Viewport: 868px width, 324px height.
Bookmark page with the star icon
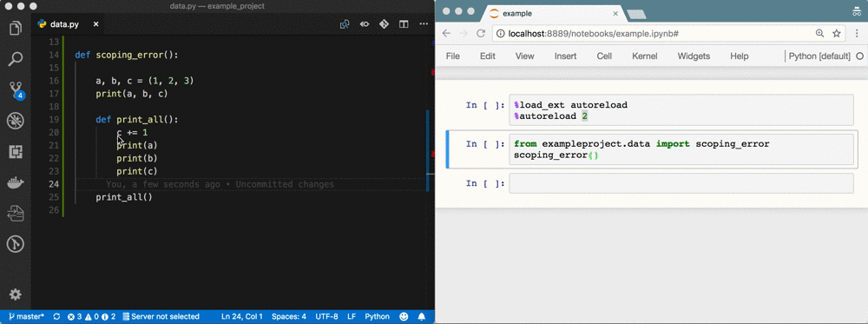(x=837, y=33)
